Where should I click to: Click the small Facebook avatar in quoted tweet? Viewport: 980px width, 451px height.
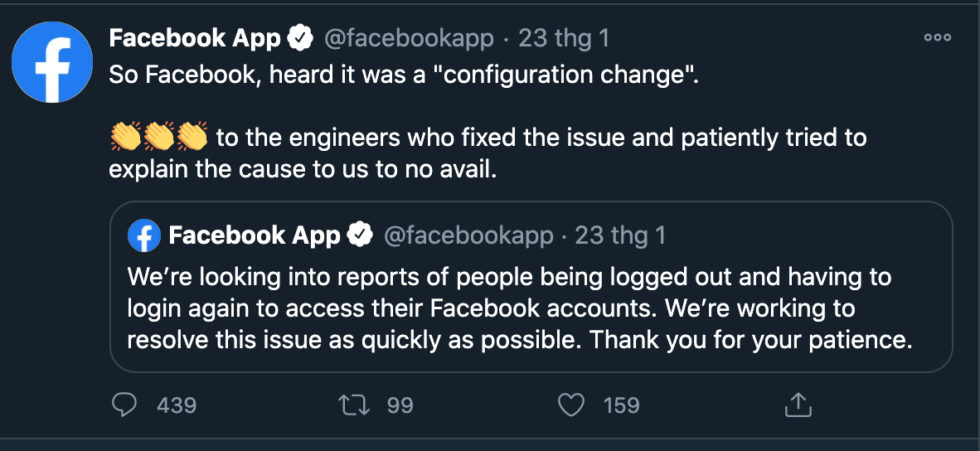pyautogui.click(x=143, y=235)
